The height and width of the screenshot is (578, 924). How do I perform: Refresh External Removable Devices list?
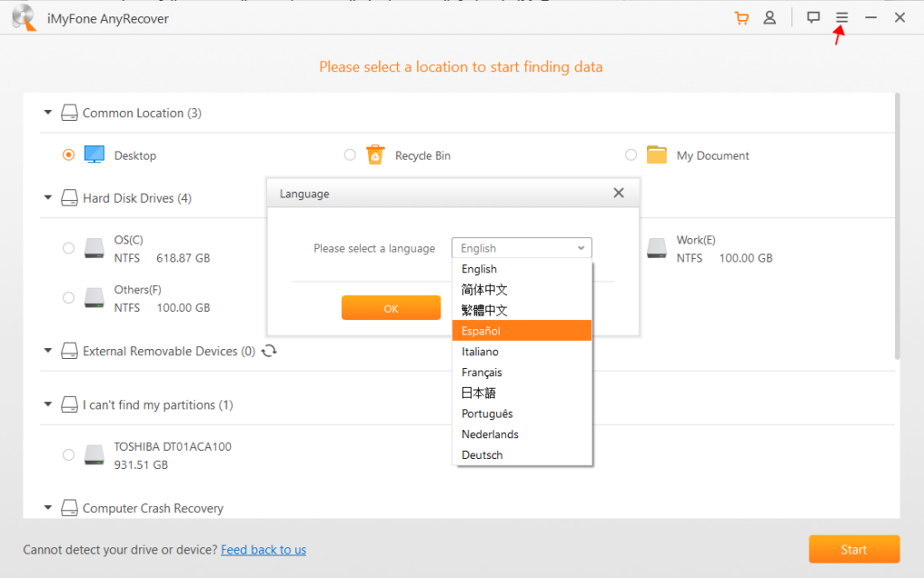269,351
